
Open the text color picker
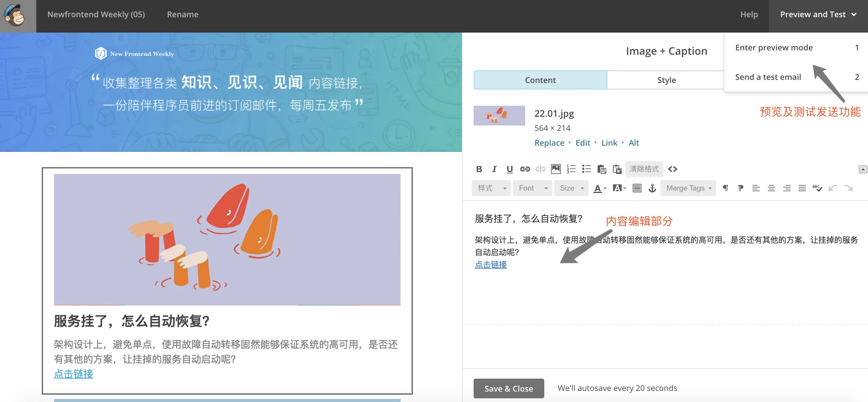600,188
